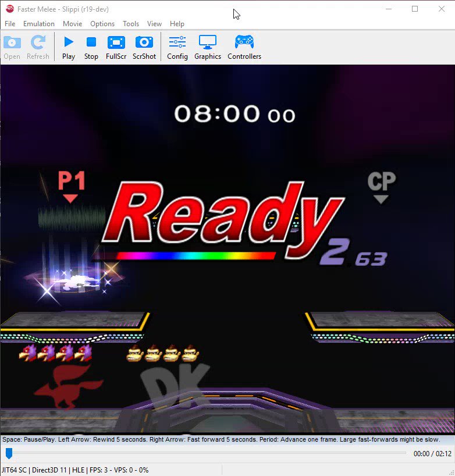Maximize the Faster Melee window
The height and width of the screenshot is (476, 455).
(x=415, y=9)
